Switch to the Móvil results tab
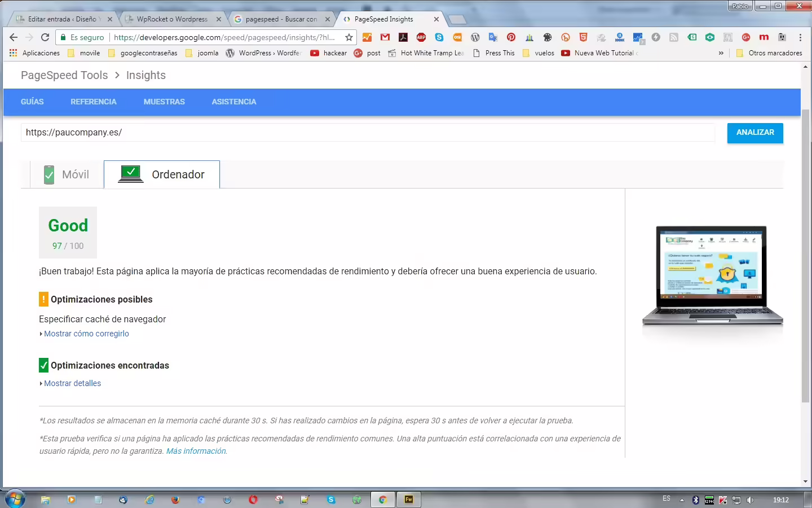 tap(67, 174)
